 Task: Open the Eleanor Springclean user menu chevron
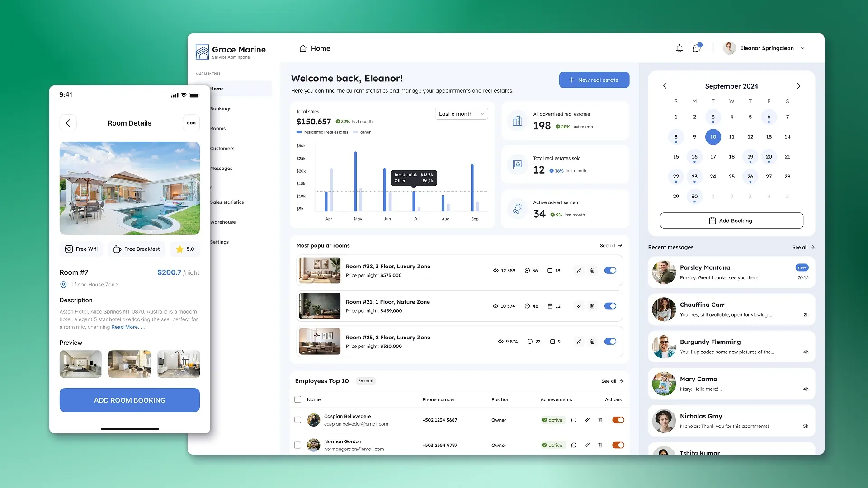(803, 48)
